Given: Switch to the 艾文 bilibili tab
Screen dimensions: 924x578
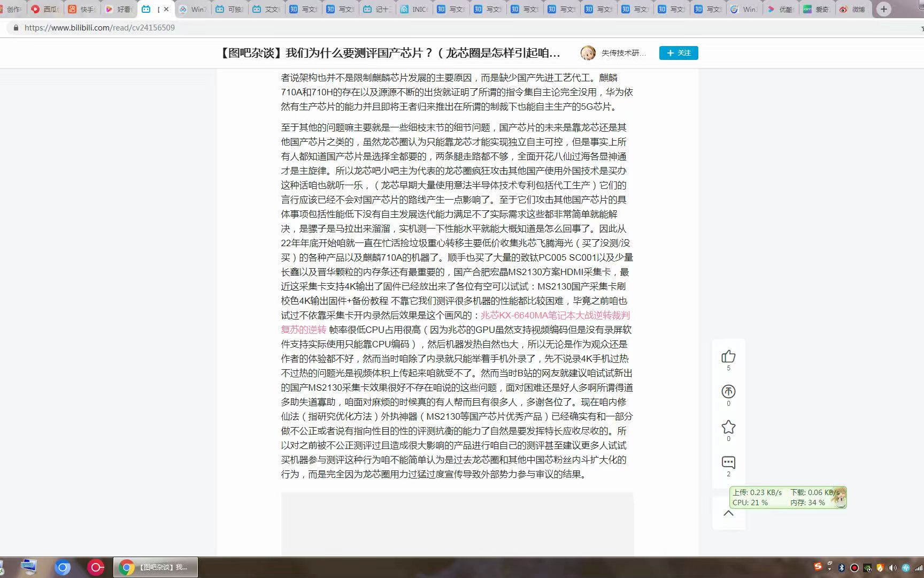Looking at the screenshot, I should point(266,9).
